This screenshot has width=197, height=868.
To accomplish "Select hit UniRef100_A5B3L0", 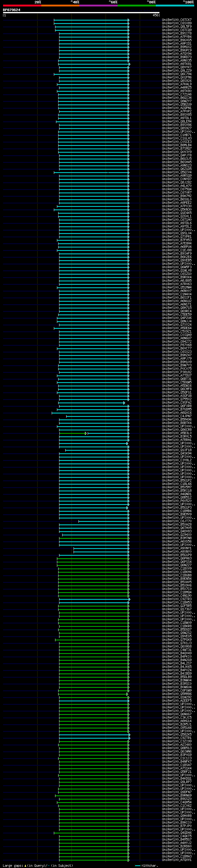I will pos(177,433).
